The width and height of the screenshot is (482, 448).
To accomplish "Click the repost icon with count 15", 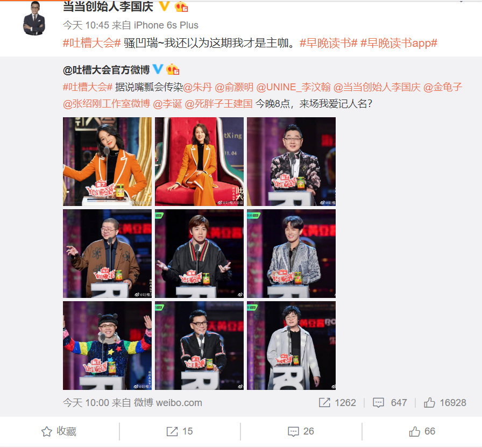I will pos(172,431).
